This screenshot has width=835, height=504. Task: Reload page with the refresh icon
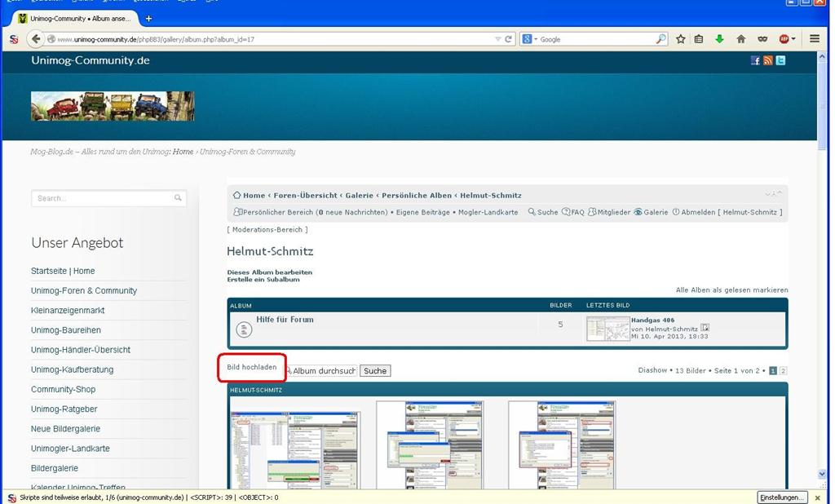(x=509, y=39)
